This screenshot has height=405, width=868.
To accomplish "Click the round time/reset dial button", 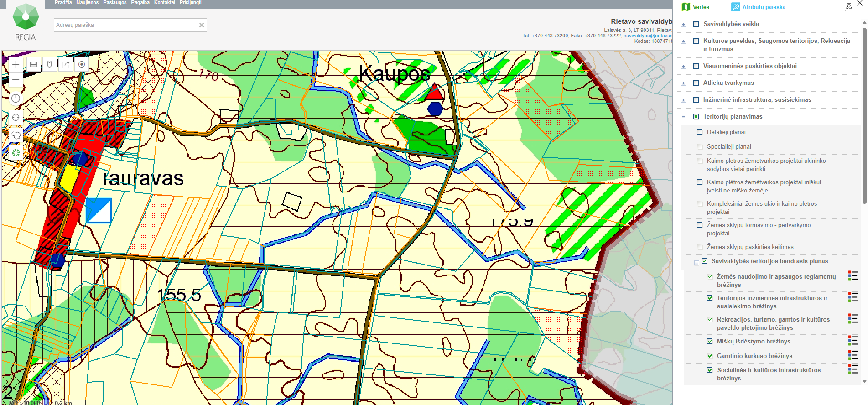I will pos(16,99).
